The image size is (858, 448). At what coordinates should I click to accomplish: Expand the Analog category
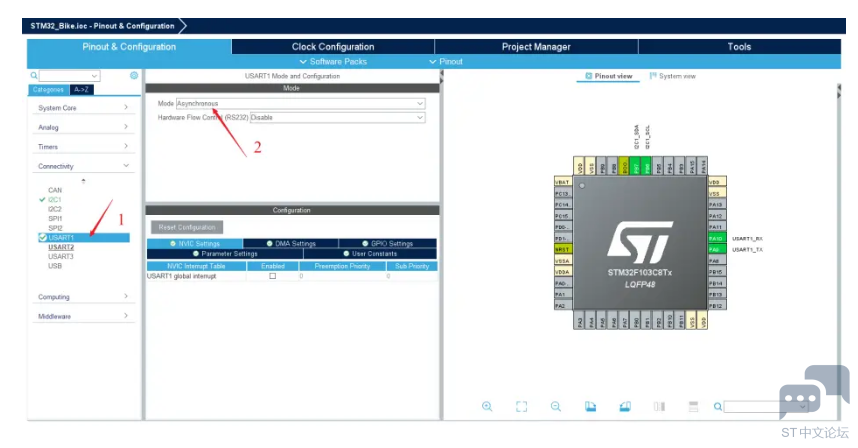coord(83,127)
